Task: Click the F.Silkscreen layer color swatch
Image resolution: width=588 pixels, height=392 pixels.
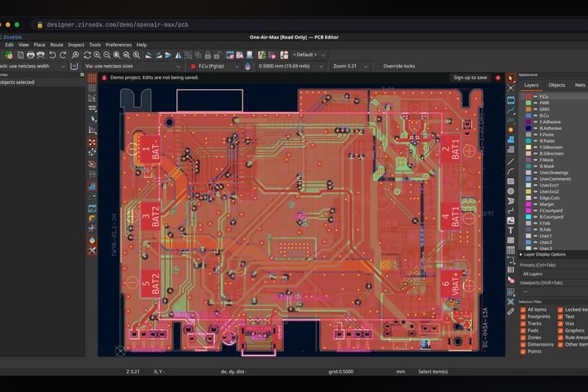Action: point(528,147)
